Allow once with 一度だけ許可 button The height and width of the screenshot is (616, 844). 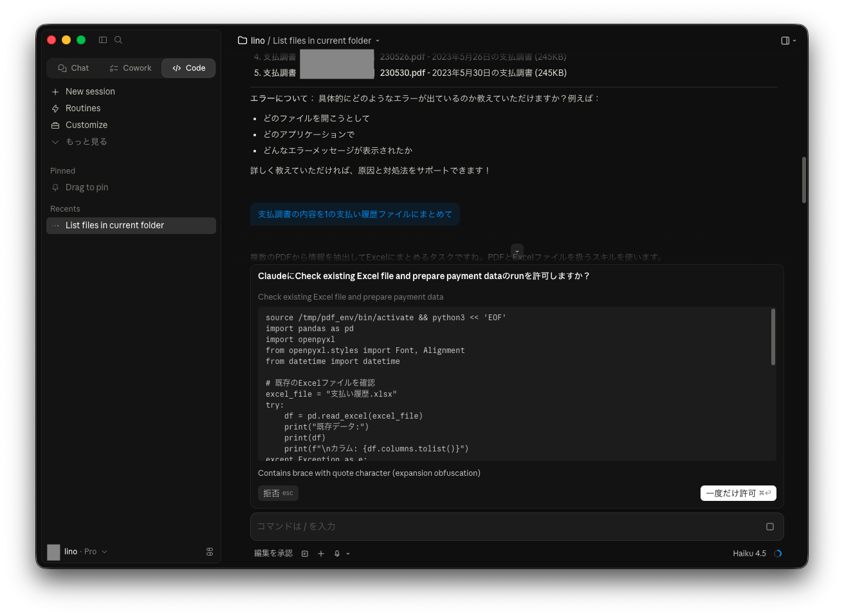point(738,493)
